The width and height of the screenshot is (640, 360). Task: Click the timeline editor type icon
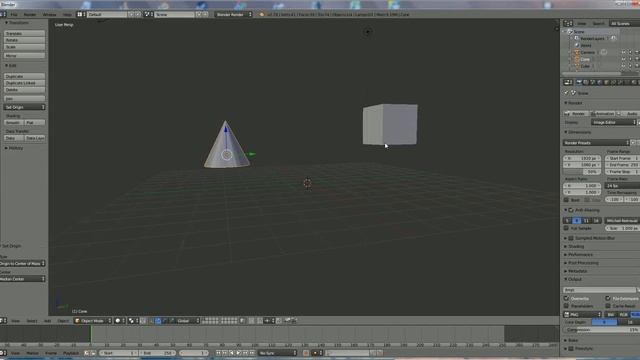3,353
